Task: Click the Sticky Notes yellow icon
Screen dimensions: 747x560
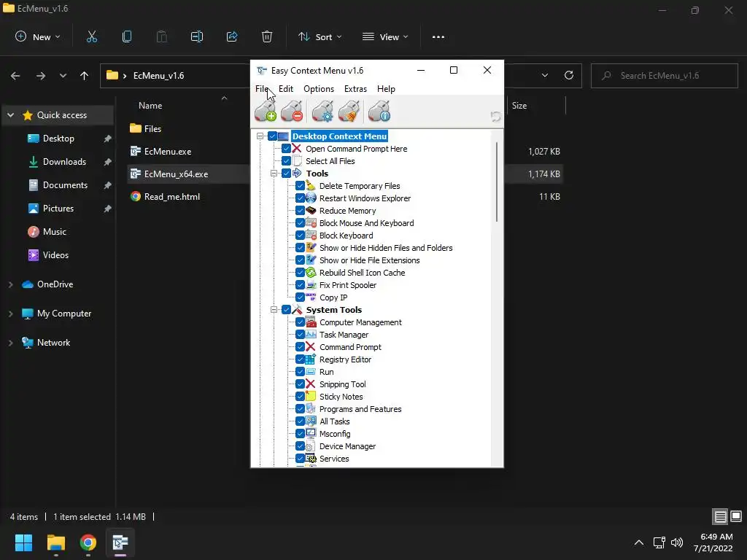Action: [x=311, y=396]
